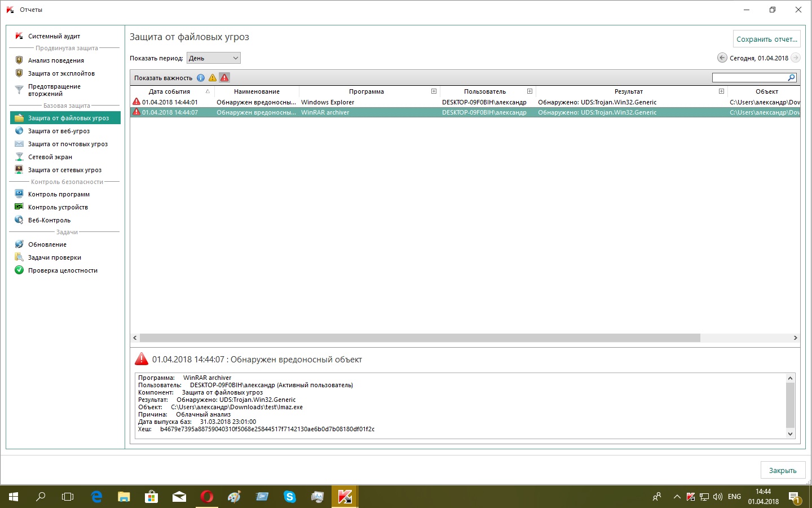
Task: Open the Сетевой экран report
Action: pyautogui.click(x=50, y=157)
